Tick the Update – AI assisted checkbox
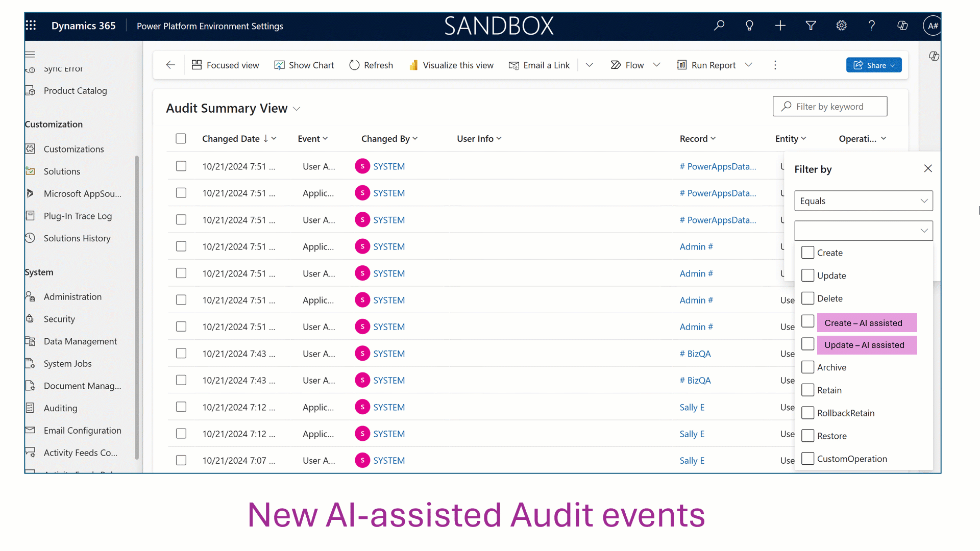Screen dimensions: 980x551 click(x=807, y=344)
